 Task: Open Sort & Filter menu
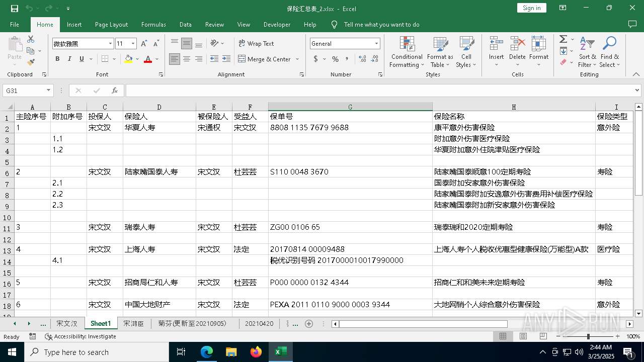pos(587,52)
